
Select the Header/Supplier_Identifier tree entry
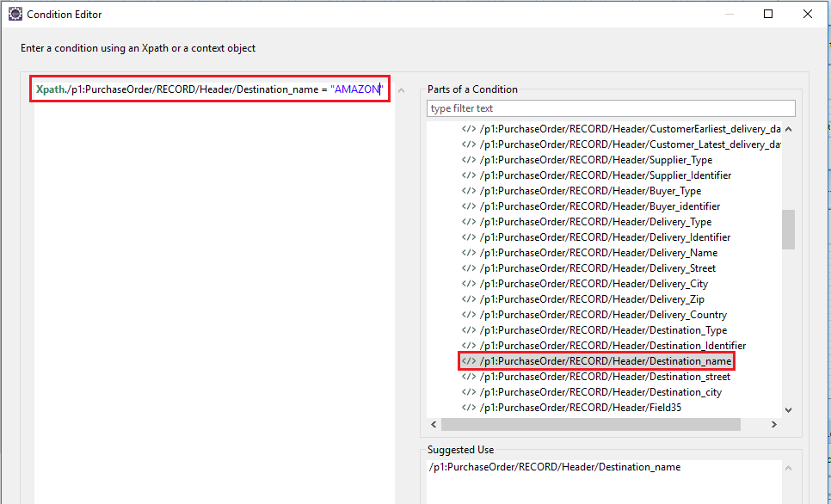(606, 175)
